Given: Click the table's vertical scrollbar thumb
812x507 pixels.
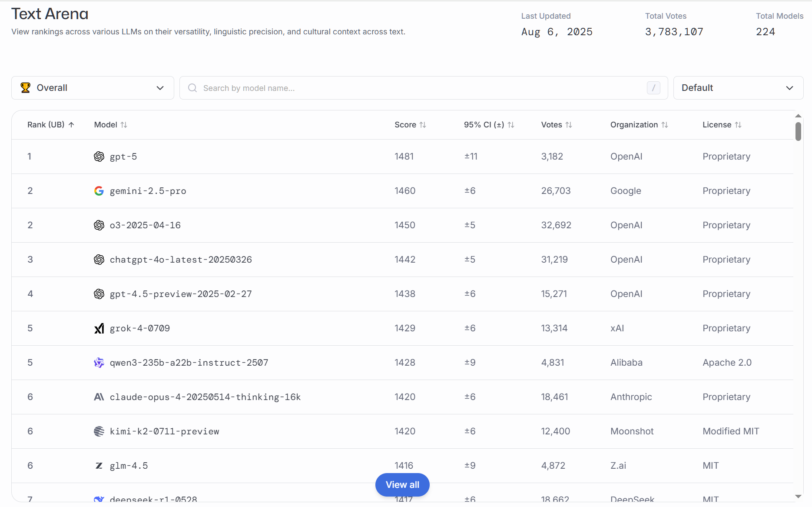Looking at the screenshot, I should pos(798,132).
